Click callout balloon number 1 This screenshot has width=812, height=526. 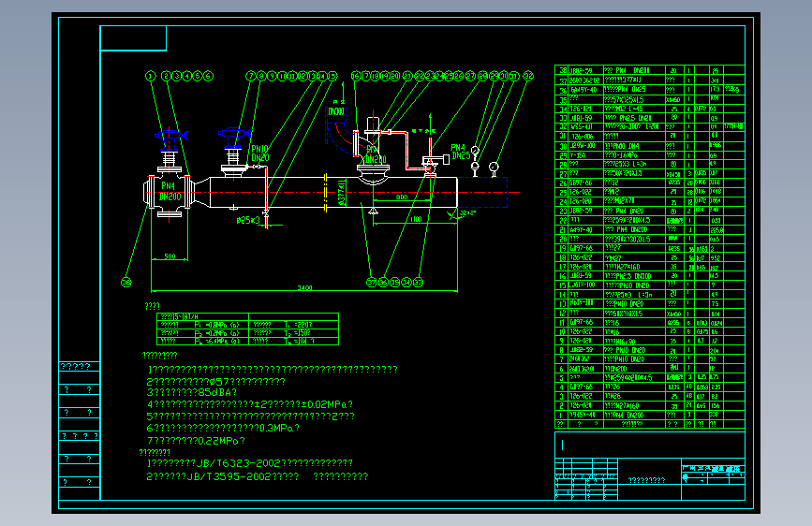(x=150, y=76)
